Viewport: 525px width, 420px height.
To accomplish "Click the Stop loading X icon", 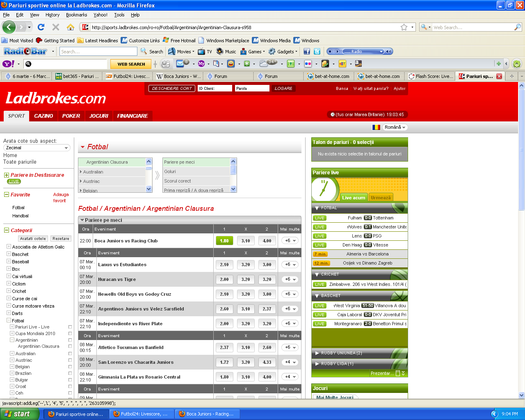I will pyautogui.click(x=56, y=27).
